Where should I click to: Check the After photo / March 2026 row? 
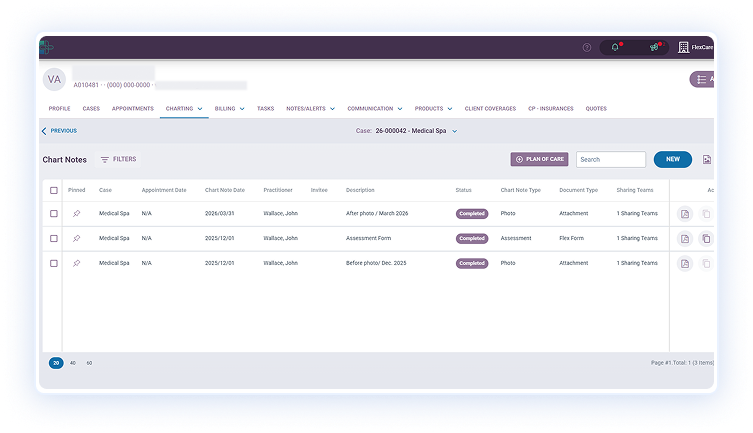click(54, 213)
